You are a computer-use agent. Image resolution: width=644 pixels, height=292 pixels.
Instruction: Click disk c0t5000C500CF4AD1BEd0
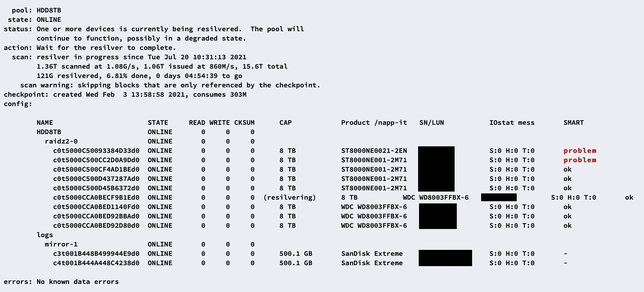click(x=96, y=169)
